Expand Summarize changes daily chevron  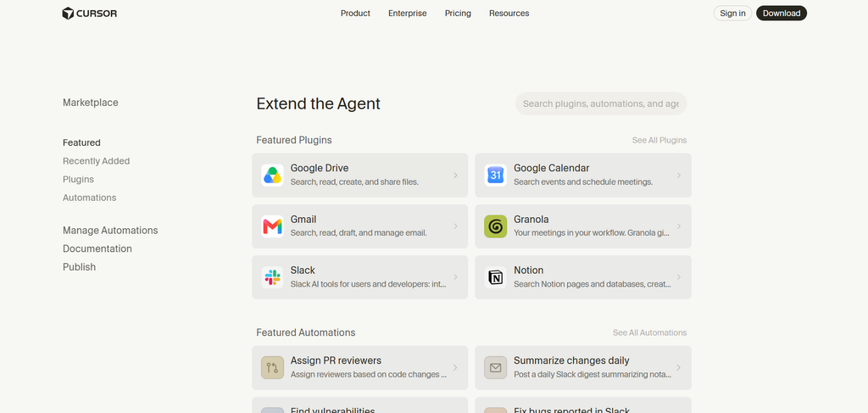679,367
